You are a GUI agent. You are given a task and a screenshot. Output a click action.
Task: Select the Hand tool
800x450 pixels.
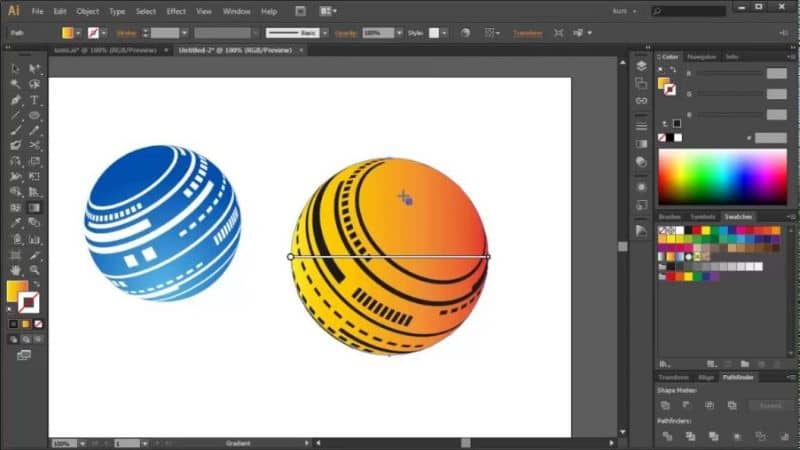click(16, 270)
